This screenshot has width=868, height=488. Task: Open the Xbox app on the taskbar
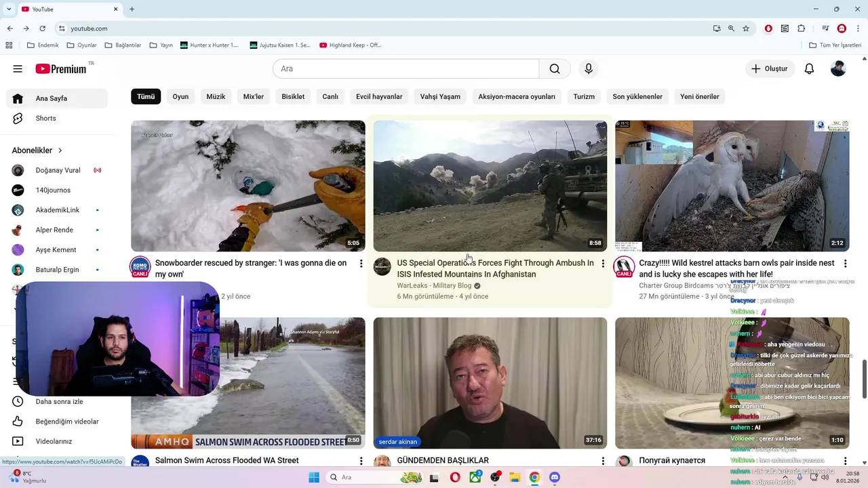coord(475,477)
